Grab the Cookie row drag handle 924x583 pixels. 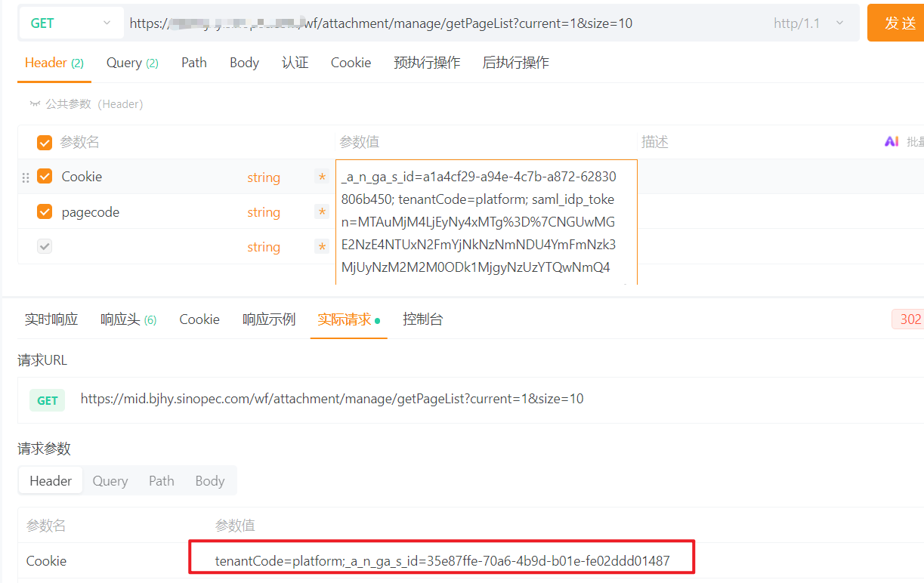click(26, 177)
